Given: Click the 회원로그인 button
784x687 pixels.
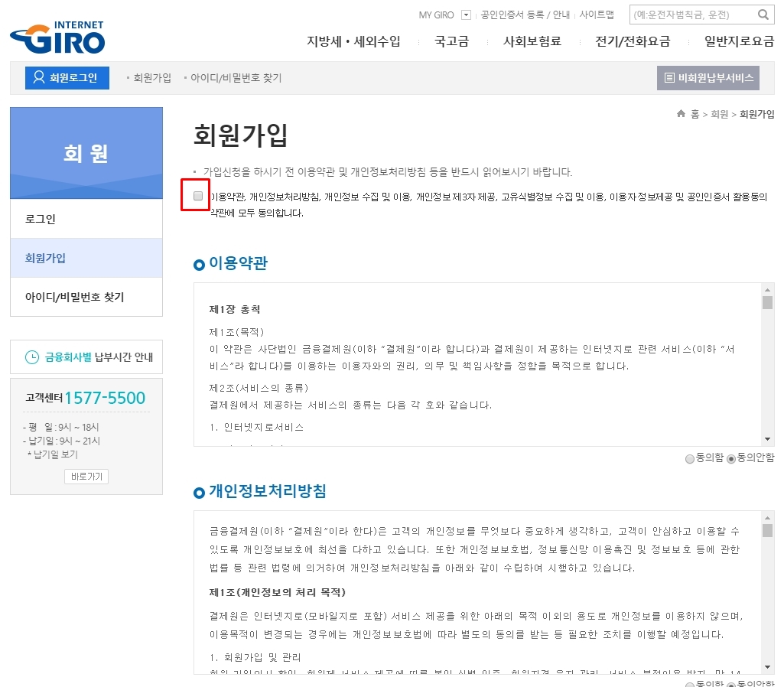Looking at the screenshot, I should pyautogui.click(x=67, y=78).
